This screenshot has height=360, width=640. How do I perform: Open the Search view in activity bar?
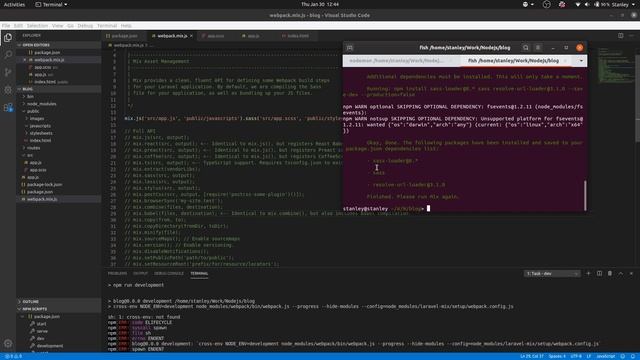coord(8,55)
